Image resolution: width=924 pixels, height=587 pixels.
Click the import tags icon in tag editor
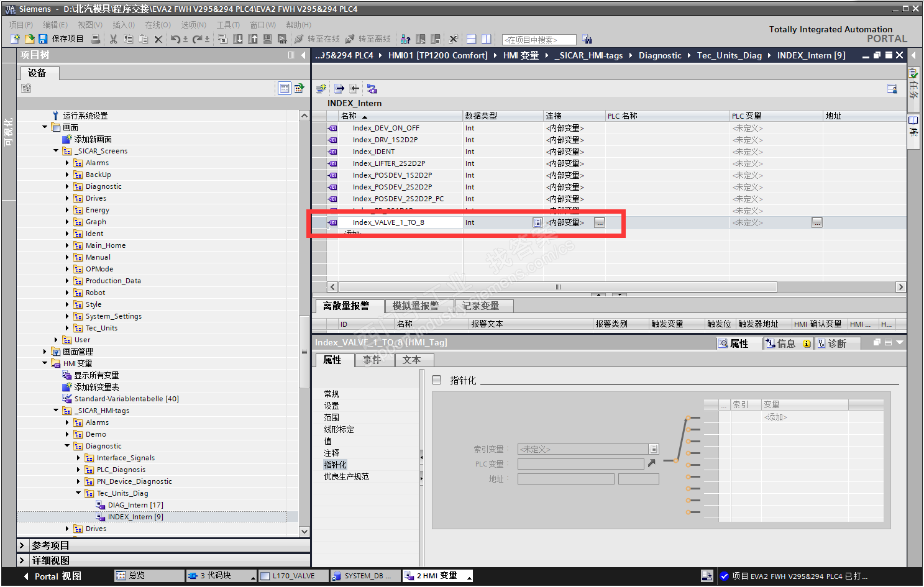pyautogui.click(x=354, y=89)
